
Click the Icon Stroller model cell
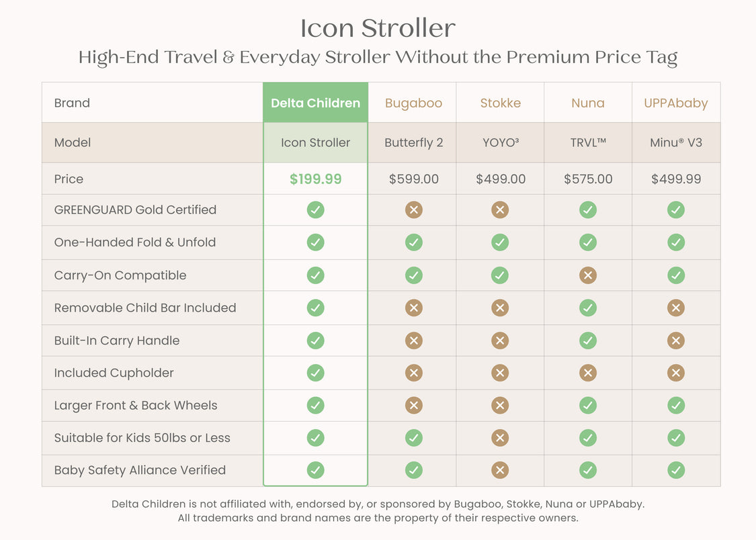tap(315, 142)
